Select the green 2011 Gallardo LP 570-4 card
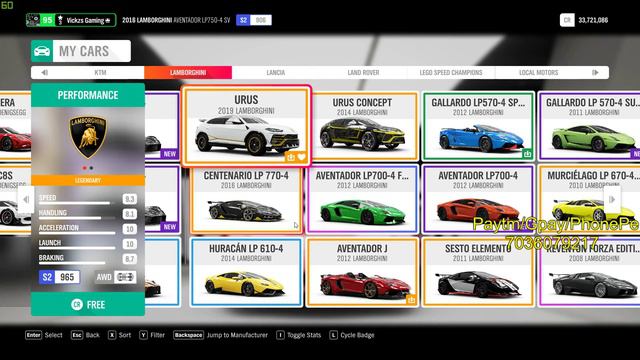The image size is (640, 360). tap(589, 126)
